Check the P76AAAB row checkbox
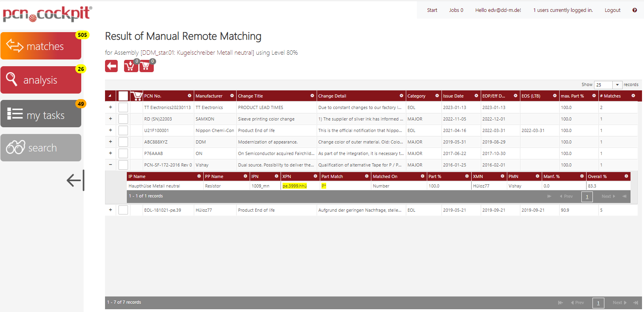Screen dimensions: 644x312 pos(123,153)
